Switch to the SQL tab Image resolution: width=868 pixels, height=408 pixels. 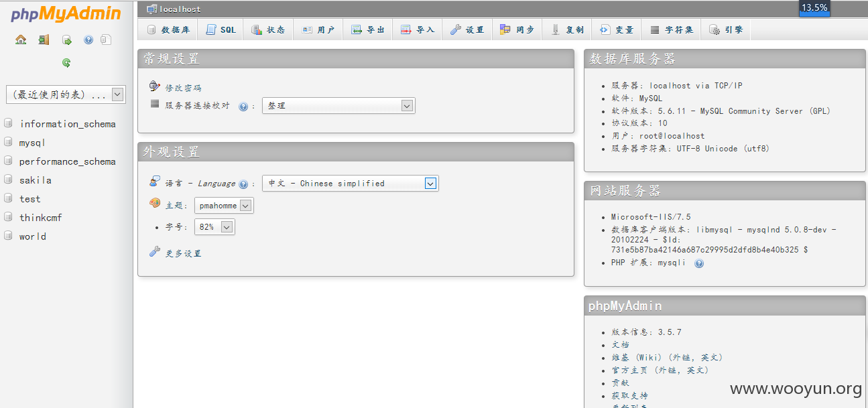pyautogui.click(x=221, y=29)
